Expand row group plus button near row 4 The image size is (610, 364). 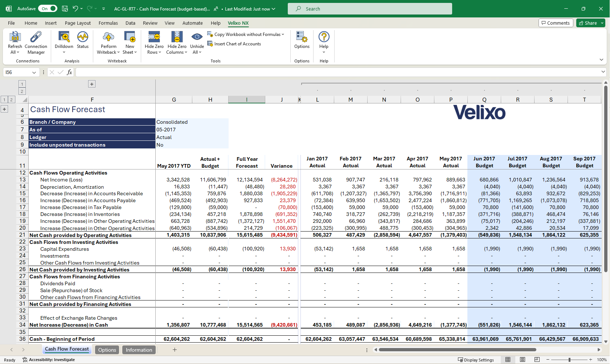coord(4,109)
